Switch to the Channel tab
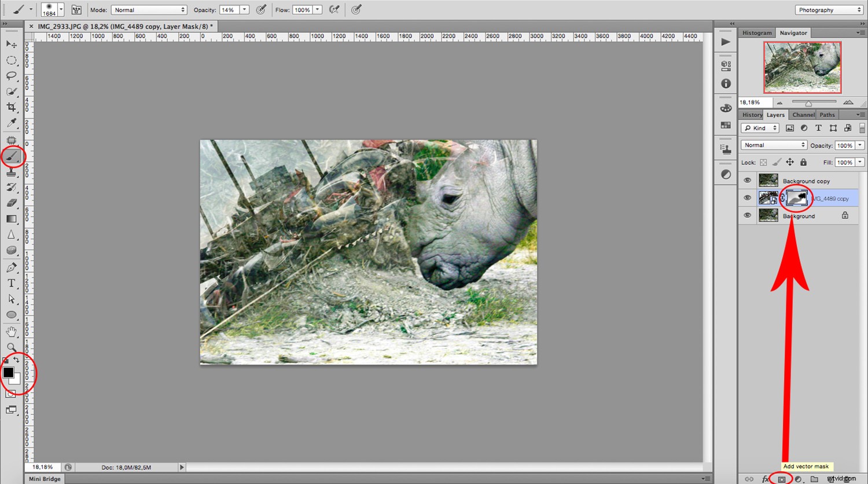 click(x=803, y=114)
